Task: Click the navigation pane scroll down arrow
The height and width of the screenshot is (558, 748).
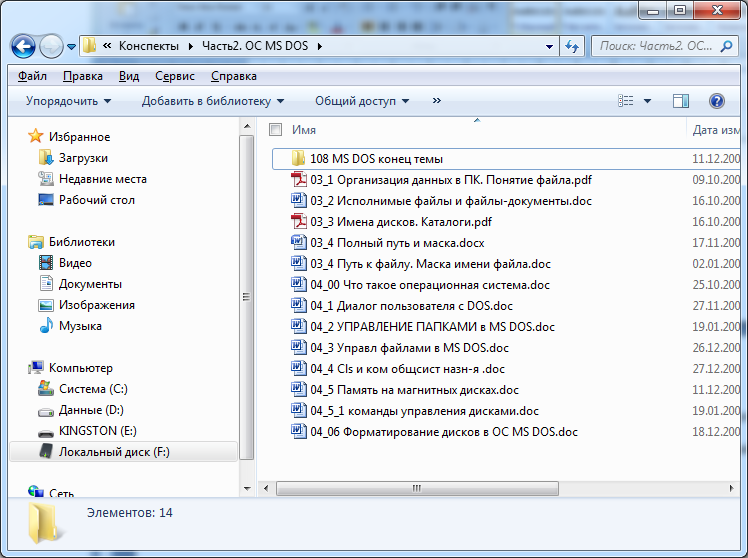Action: pyautogui.click(x=247, y=488)
